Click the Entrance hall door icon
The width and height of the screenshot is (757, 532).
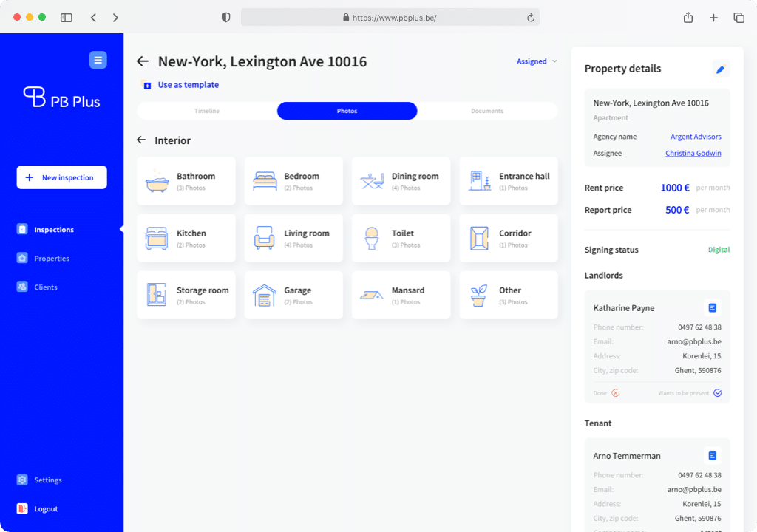pos(480,181)
